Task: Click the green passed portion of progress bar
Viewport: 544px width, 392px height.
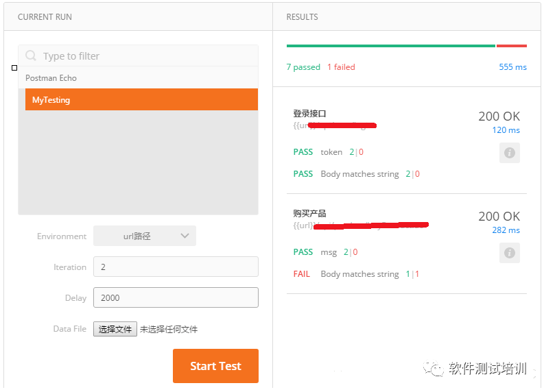Action: [391, 46]
